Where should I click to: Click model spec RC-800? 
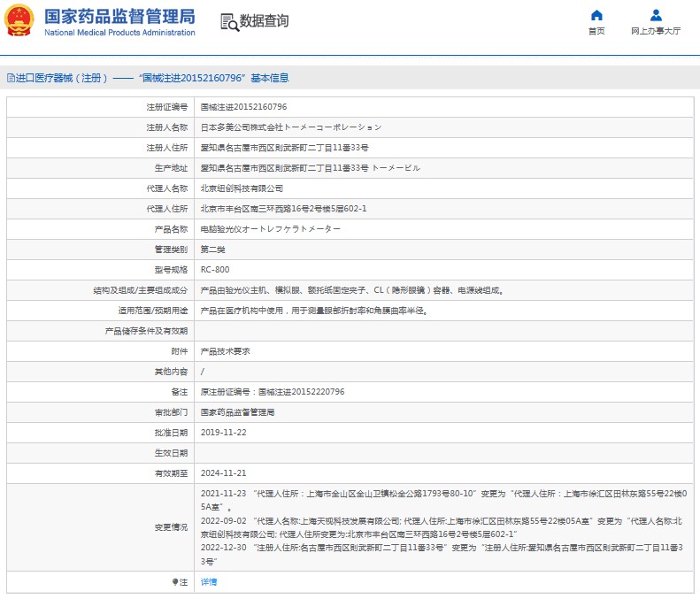(x=215, y=270)
